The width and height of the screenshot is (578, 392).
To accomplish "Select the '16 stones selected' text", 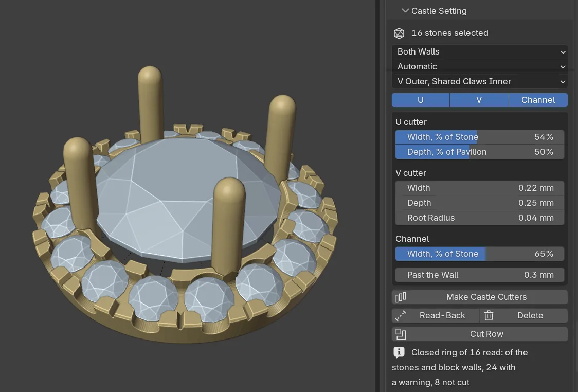I will click(450, 33).
